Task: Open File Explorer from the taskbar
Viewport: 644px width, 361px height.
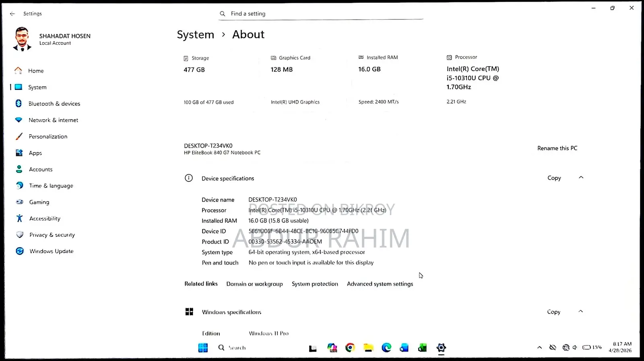Action: pos(368,348)
